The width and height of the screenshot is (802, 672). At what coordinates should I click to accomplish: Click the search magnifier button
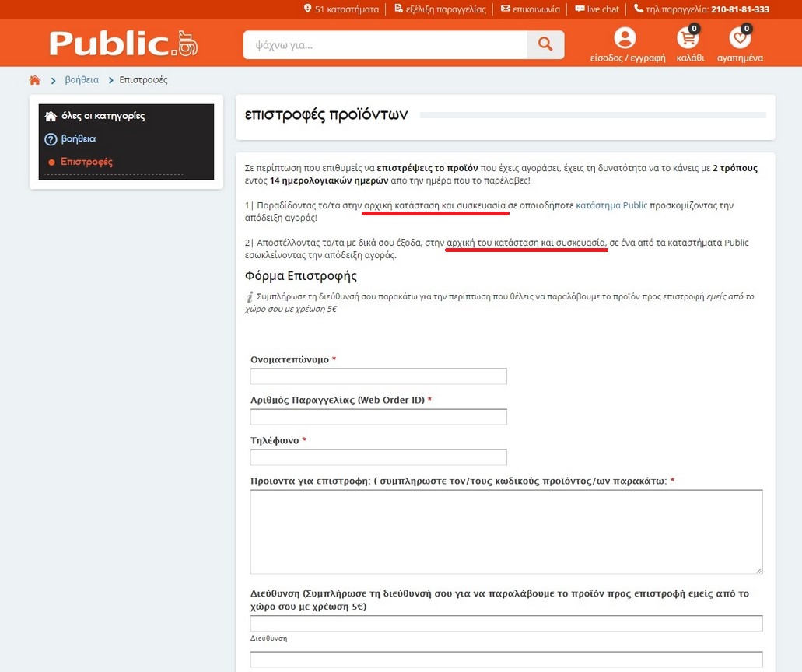coord(545,44)
